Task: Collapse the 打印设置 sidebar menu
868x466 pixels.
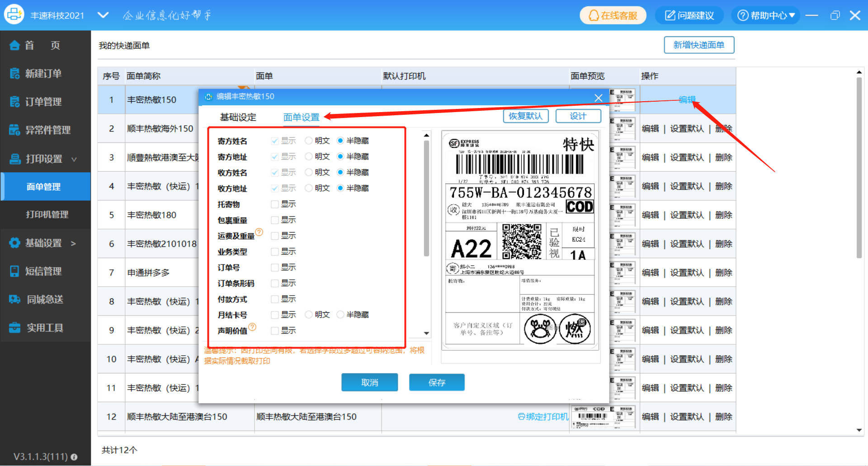Action: 74,159
